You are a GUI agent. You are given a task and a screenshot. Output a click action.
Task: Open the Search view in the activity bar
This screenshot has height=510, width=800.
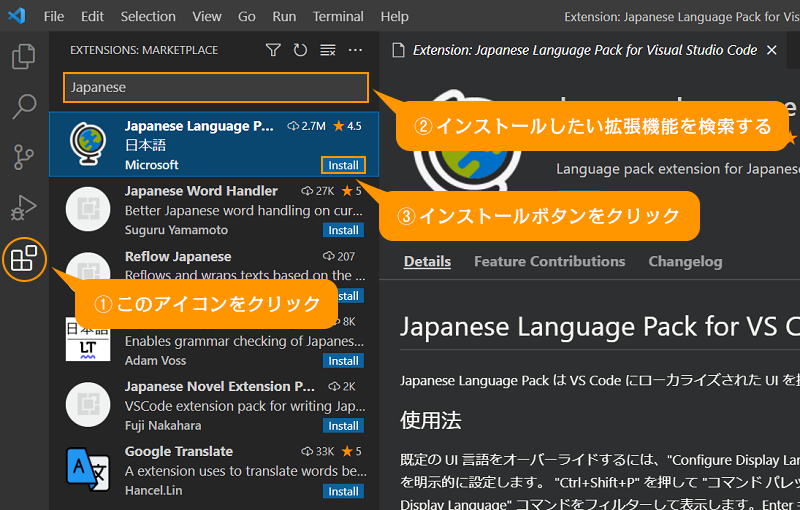click(23, 107)
